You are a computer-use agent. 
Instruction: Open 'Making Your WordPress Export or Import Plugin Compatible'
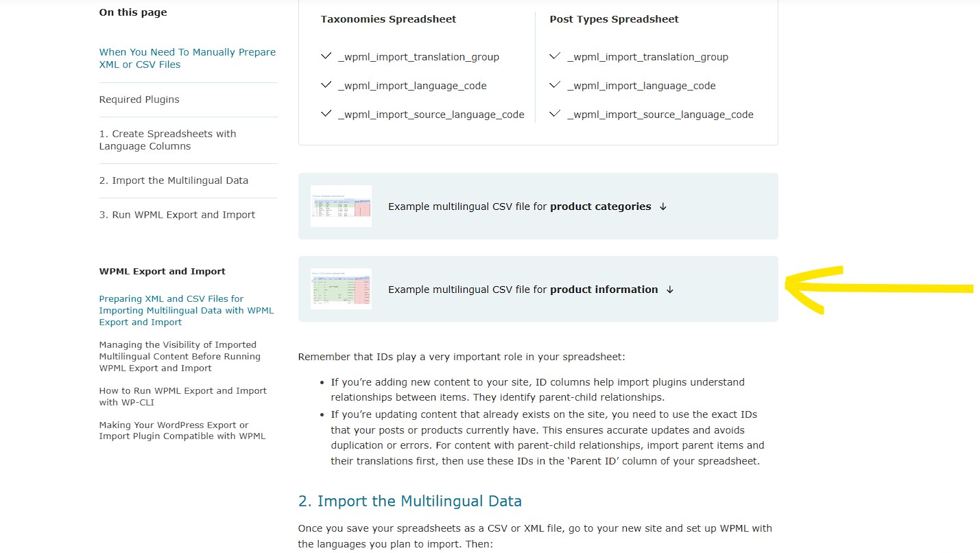tap(182, 430)
